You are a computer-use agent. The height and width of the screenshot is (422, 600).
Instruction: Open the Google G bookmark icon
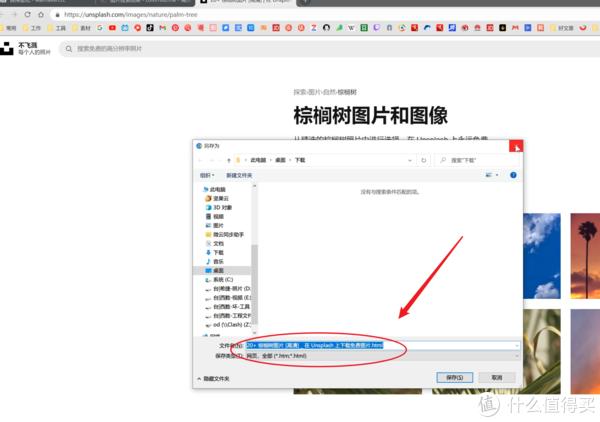(100, 28)
